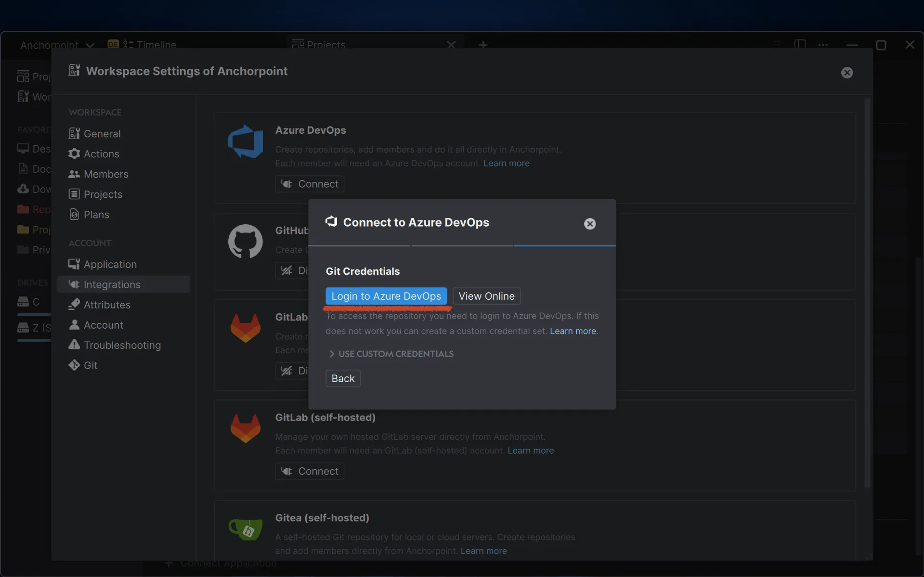Click the Account person icon

pos(74,324)
